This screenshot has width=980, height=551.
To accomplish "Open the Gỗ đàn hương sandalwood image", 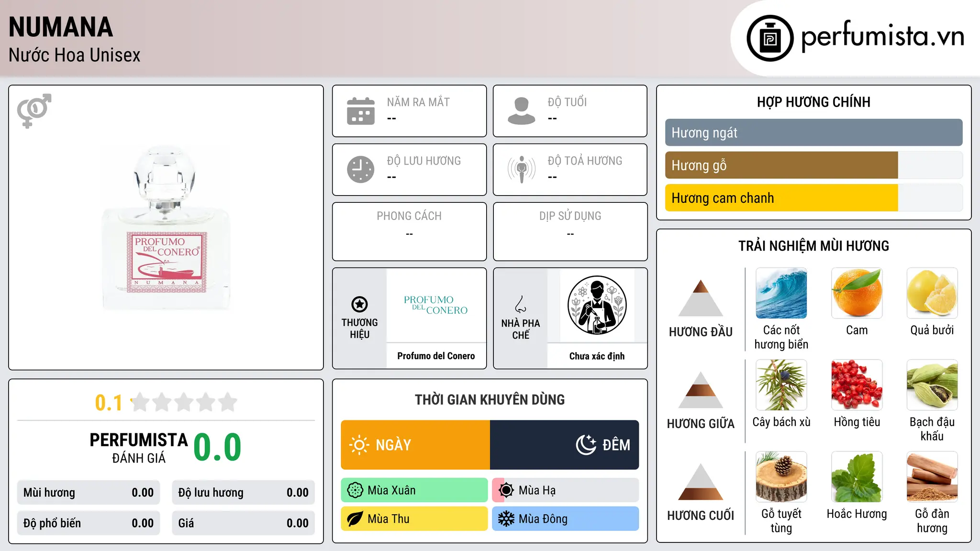I will [932, 477].
